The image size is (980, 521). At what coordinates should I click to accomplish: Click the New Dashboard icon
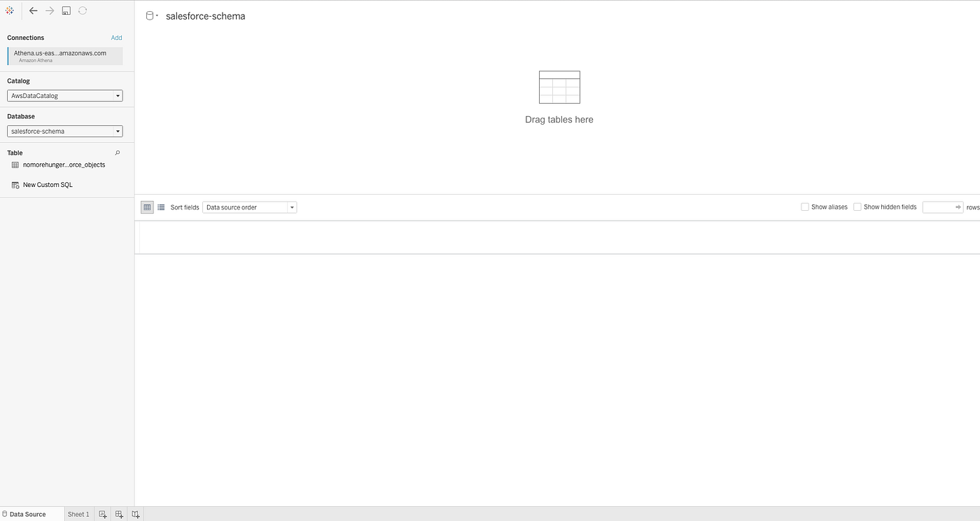coord(118,513)
